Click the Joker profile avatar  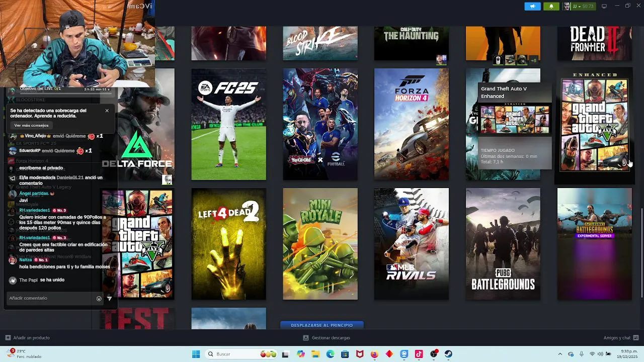click(x=567, y=6)
